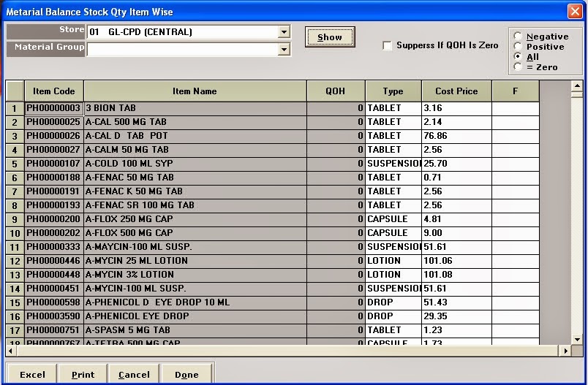Click type cell CAPSULE for A-FLOX 250 MG
The width and height of the screenshot is (588, 385).
393,219
